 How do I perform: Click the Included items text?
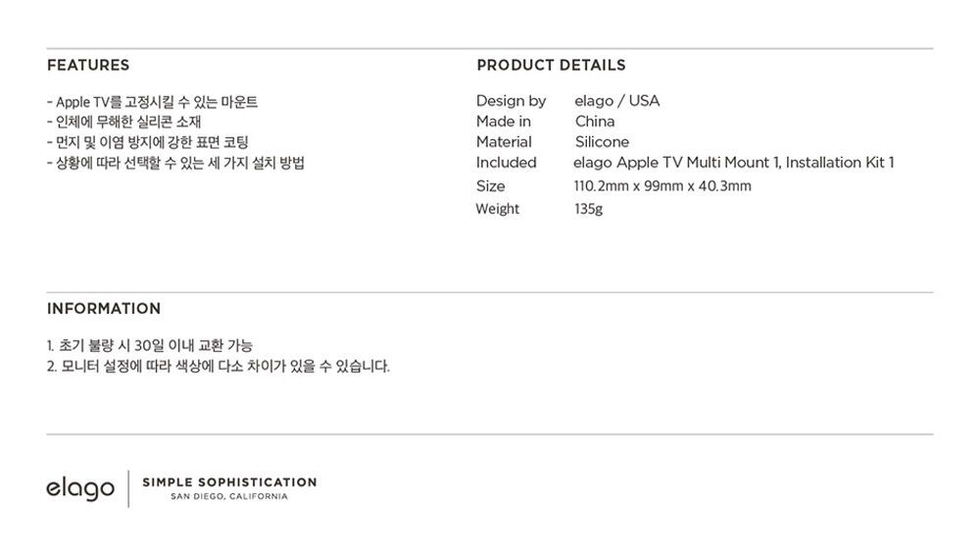pyautogui.click(x=734, y=163)
